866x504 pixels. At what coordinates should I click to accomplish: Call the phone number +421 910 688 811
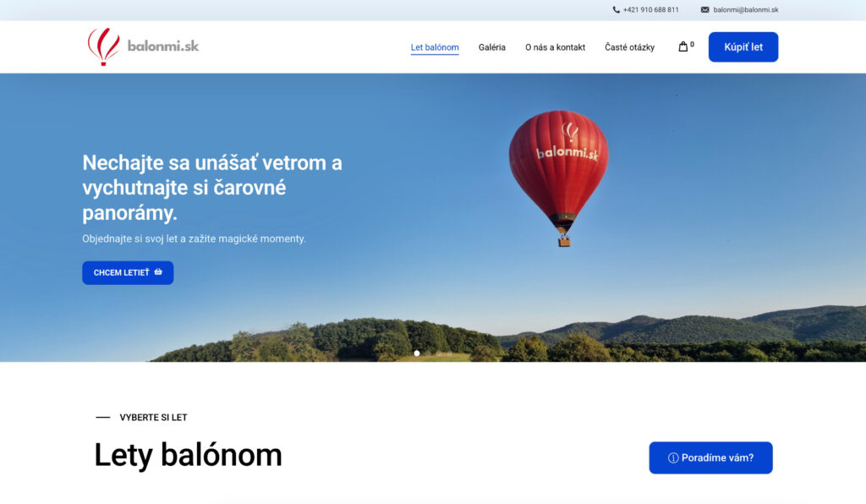click(650, 10)
